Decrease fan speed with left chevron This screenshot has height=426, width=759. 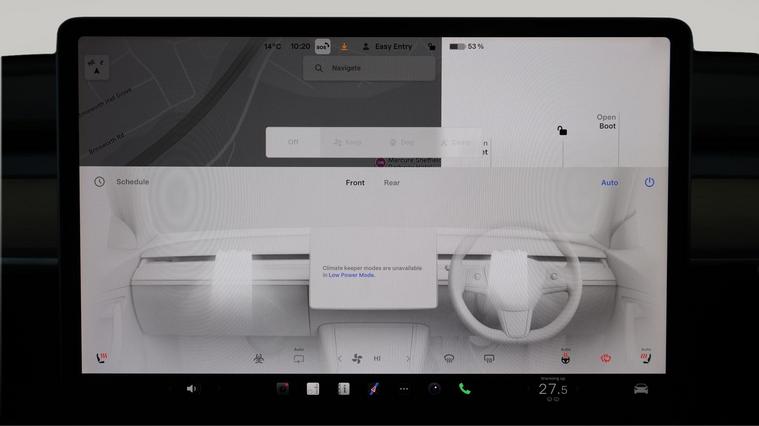pos(340,358)
